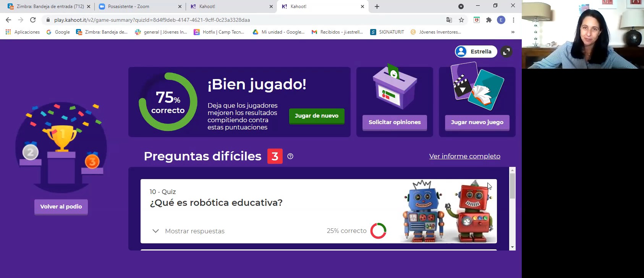Bookmark this page with the star icon
This screenshot has width=644, height=278.
click(x=461, y=20)
